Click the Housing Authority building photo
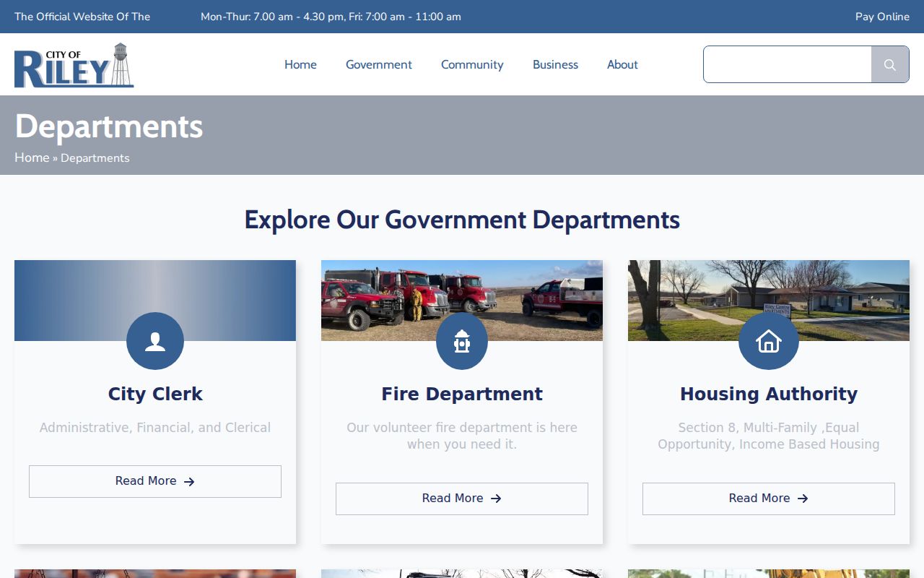The image size is (924, 578). [x=769, y=301]
